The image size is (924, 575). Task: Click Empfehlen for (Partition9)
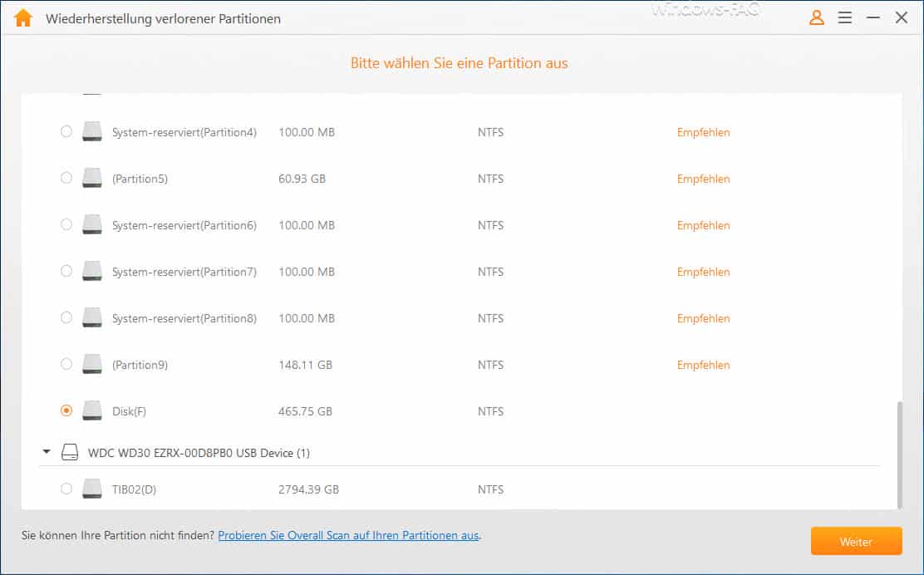pos(703,366)
